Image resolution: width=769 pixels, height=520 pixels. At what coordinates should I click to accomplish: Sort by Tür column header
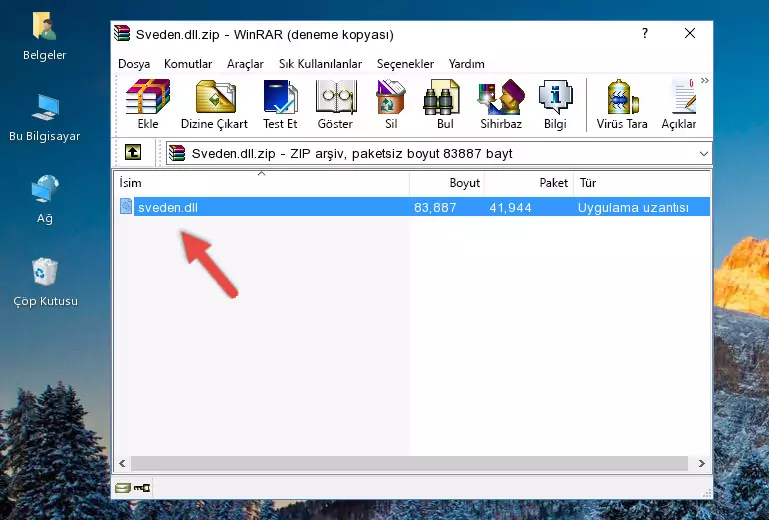(641, 183)
